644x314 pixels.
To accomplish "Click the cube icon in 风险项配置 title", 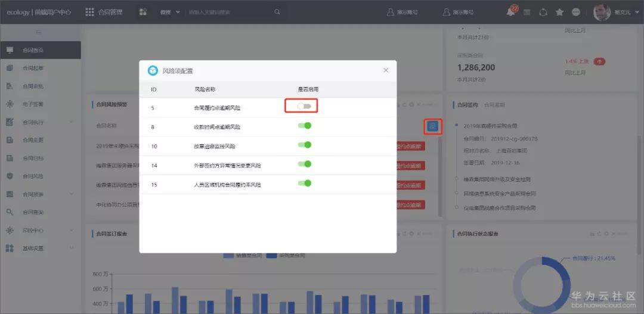I will click(153, 70).
